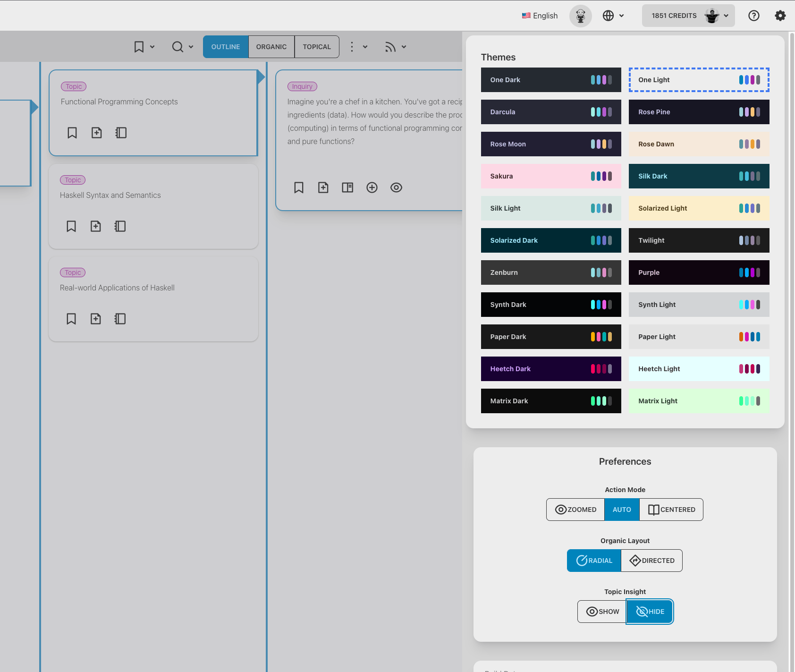Set Topic Insight to Show
This screenshot has width=795, height=672.
(x=602, y=612)
